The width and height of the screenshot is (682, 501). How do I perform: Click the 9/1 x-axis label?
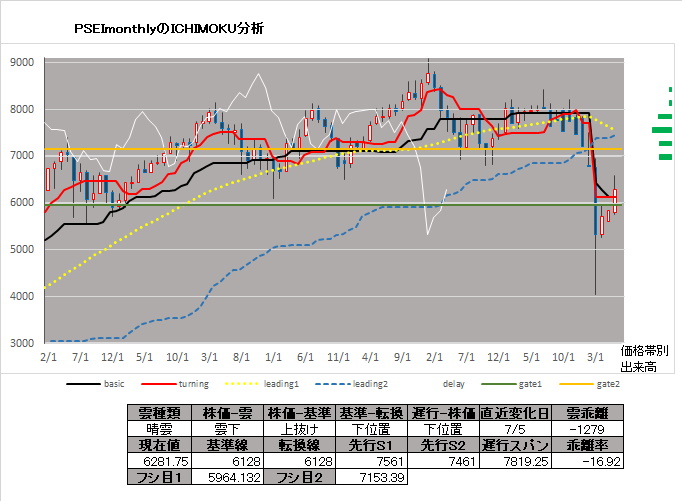(402, 357)
